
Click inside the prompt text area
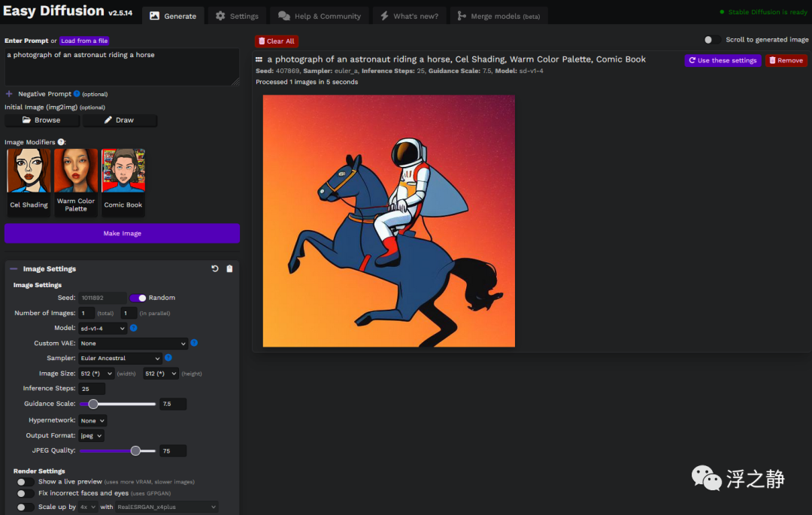tap(123, 67)
